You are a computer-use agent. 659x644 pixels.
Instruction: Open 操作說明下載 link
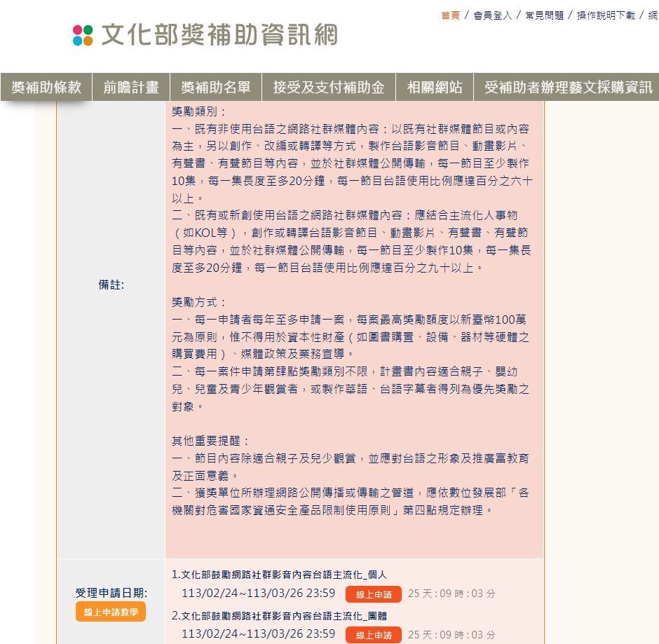point(606,15)
